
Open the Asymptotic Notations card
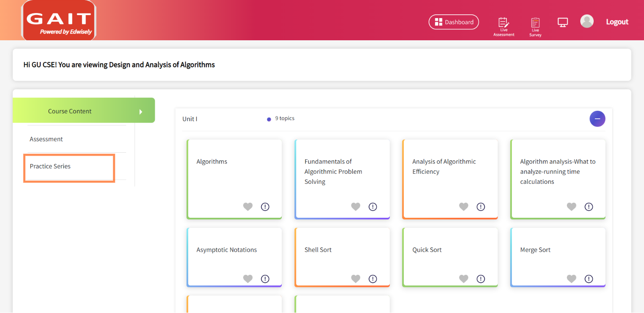234,257
